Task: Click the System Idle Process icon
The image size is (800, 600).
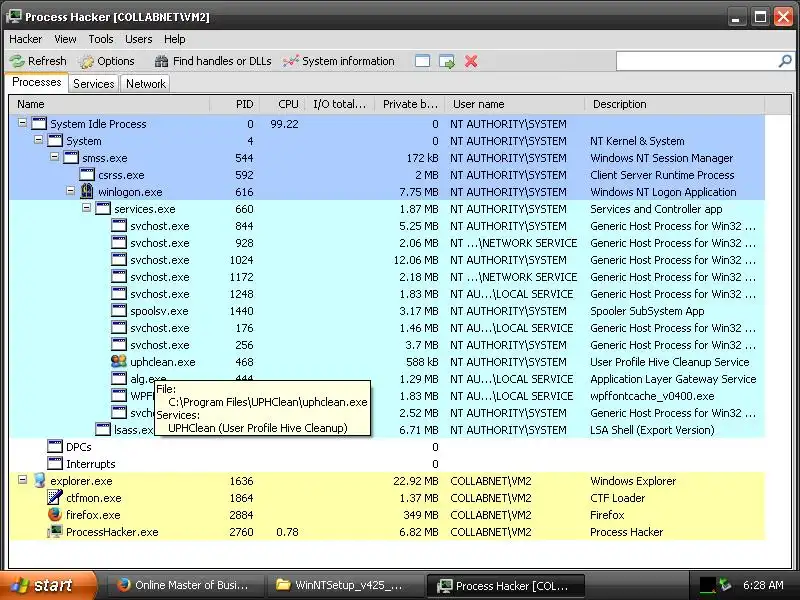Action: click(39, 123)
